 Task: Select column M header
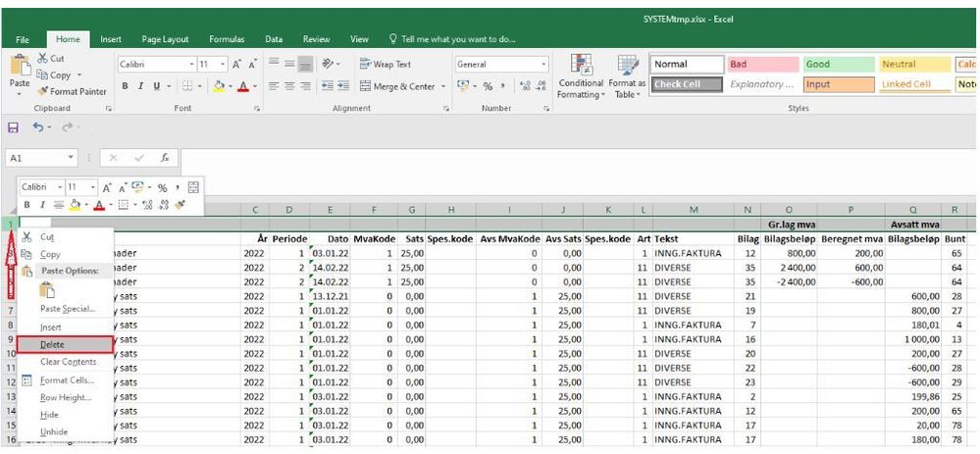click(694, 211)
